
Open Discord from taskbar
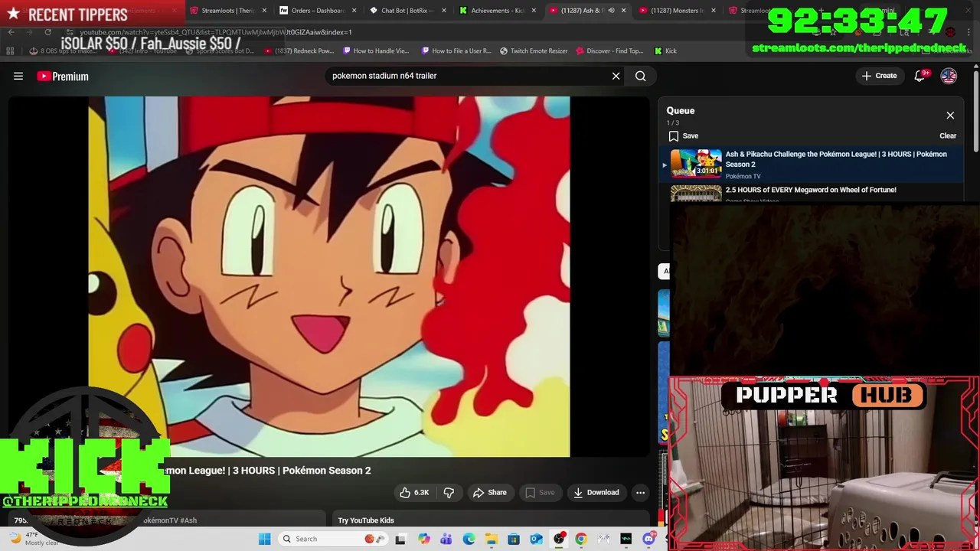tap(649, 539)
